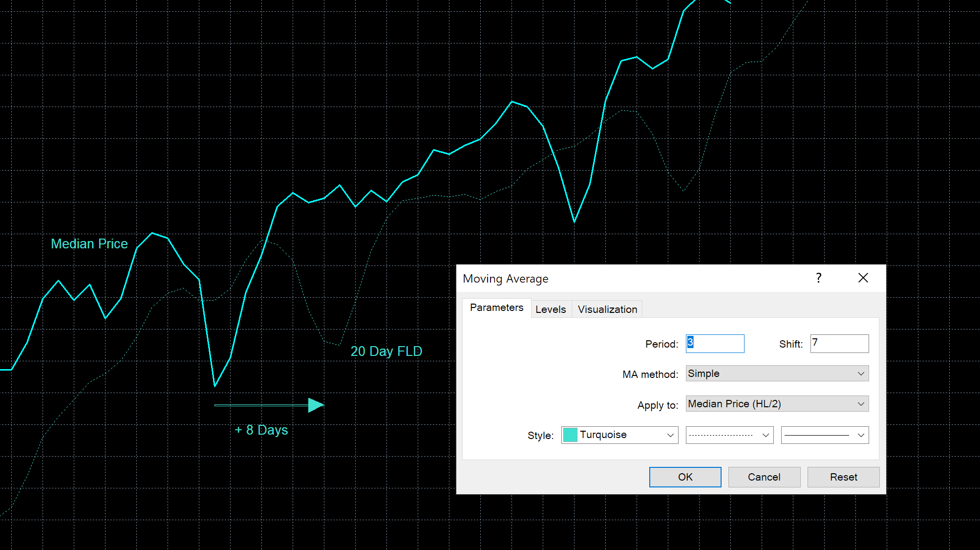Confirm settings with the OK button
Viewport: 980px width, 550px height.
(685, 477)
